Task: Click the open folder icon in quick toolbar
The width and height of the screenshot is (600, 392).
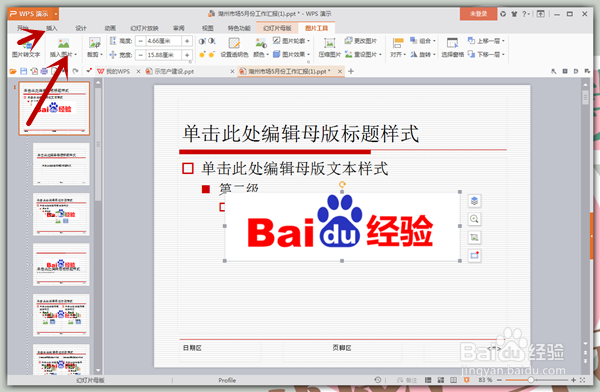Action: tap(13, 71)
